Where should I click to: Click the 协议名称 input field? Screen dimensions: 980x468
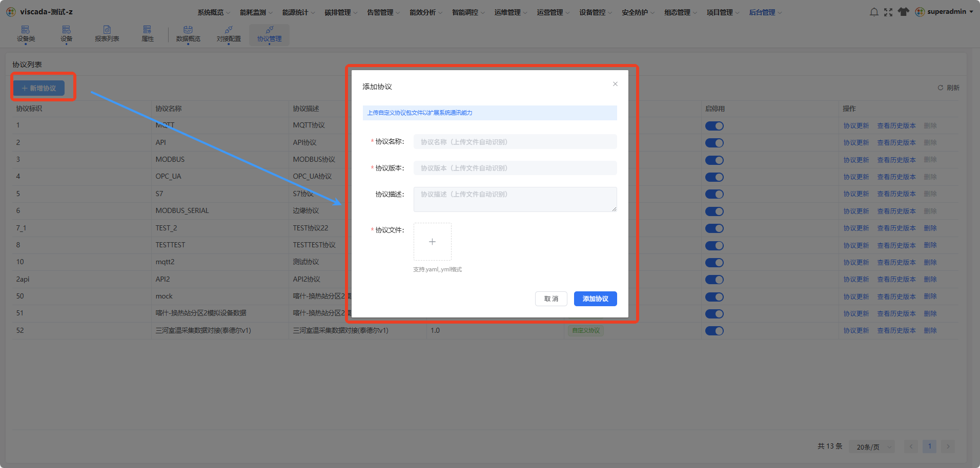point(515,142)
